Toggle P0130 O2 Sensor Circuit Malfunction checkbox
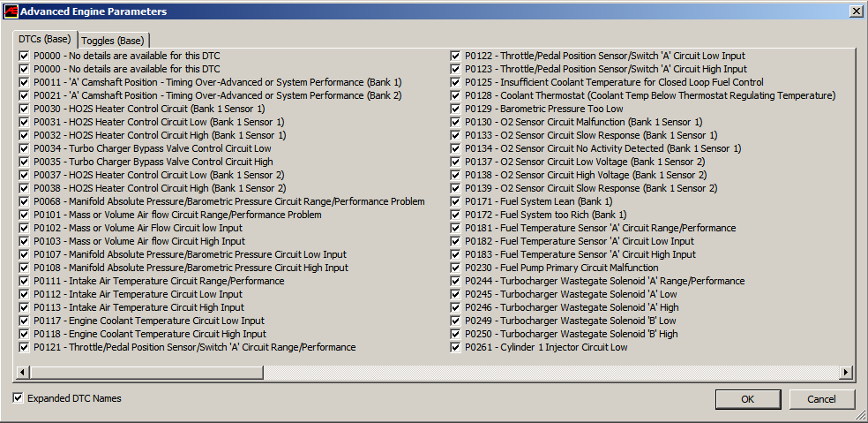 (455, 122)
